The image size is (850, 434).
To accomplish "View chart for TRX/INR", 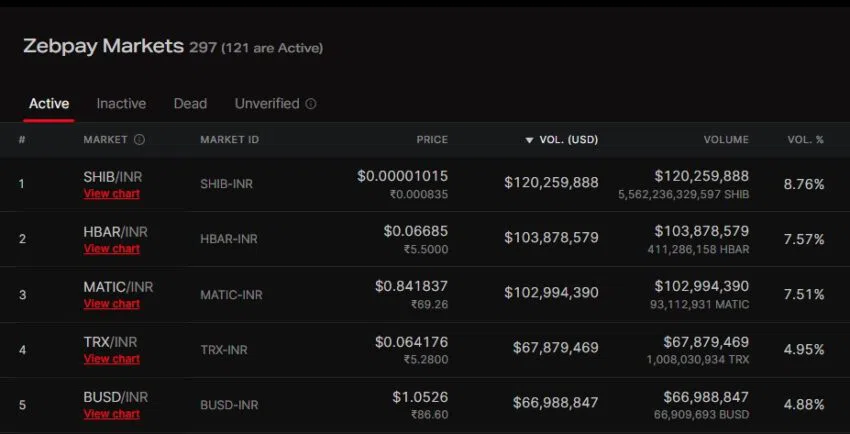I will coord(112,358).
